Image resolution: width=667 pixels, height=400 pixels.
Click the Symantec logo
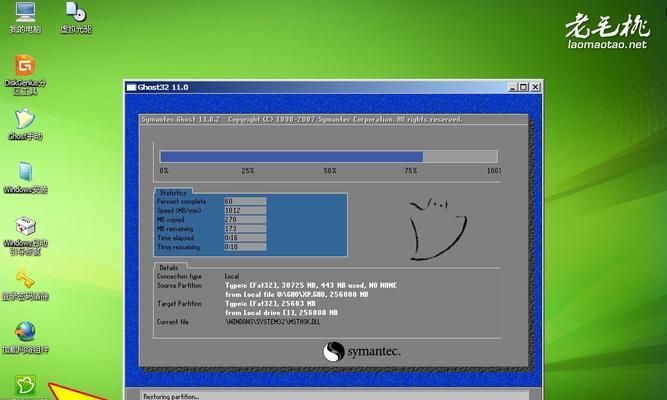click(x=362, y=352)
